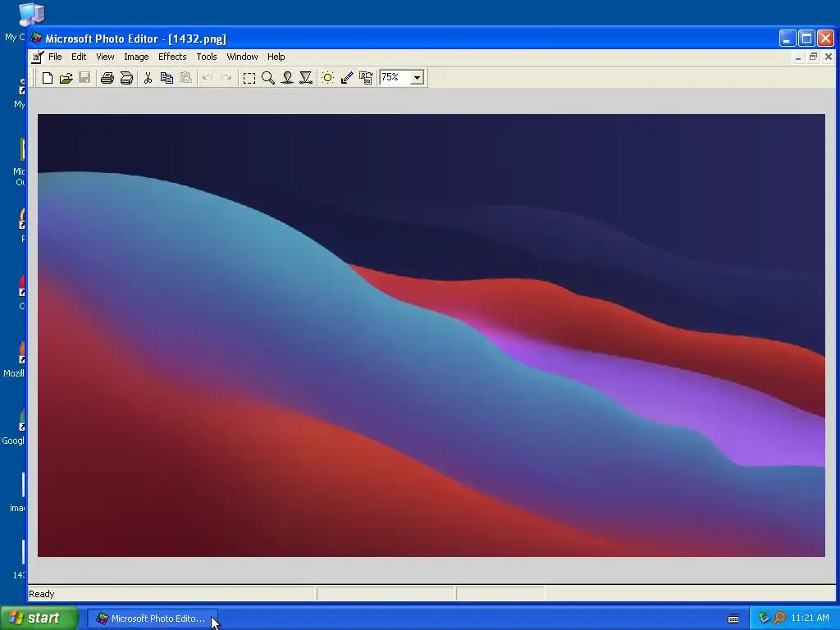
Task: Open the View menu
Action: point(105,57)
